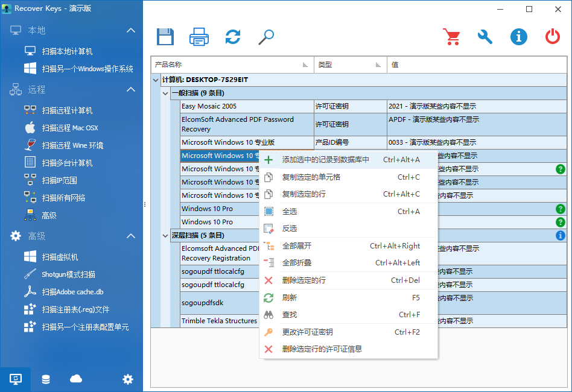Choose 扫描远程 Wine 环境

(72, 145)
